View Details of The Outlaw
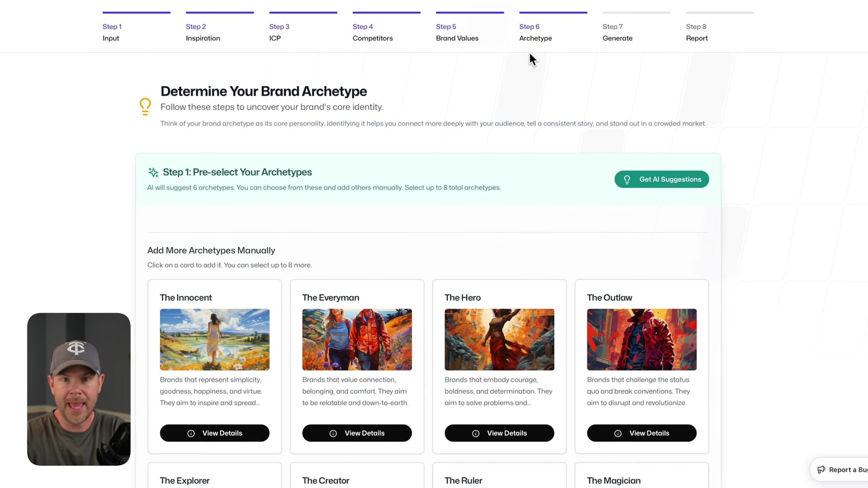The image size is (868, 488). pyautogui.click(x=642, y=433)
